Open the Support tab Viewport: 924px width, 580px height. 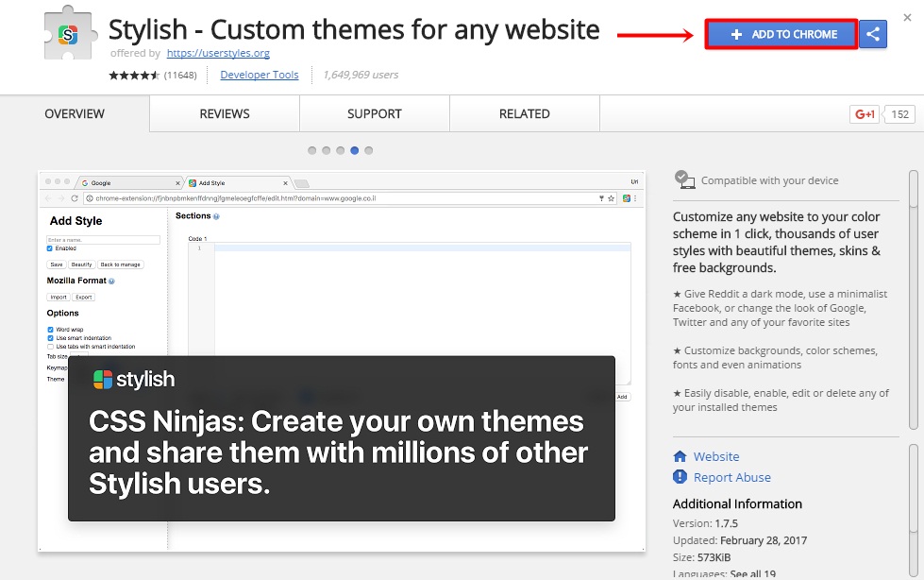click(x=374, y=113)
